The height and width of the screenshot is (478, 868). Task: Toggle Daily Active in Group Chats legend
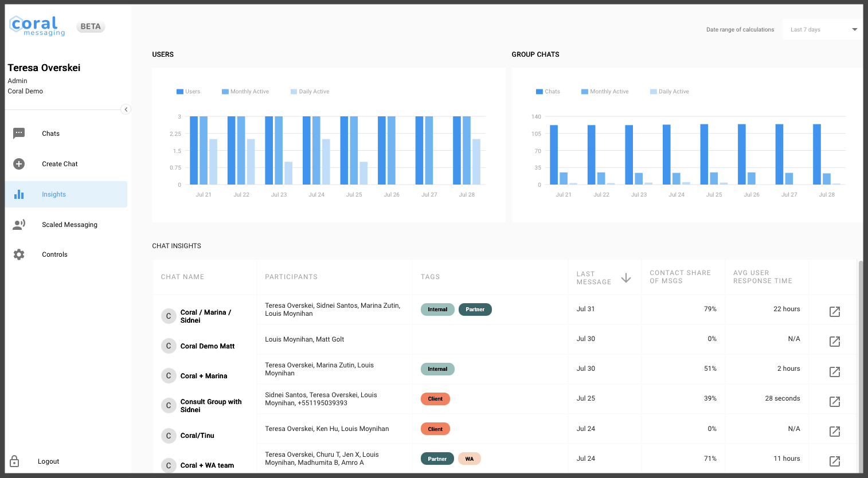670,92
